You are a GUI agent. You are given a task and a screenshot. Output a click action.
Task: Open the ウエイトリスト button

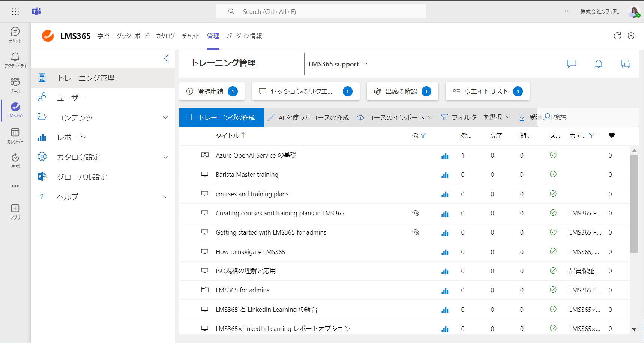(x=488, y=91)
